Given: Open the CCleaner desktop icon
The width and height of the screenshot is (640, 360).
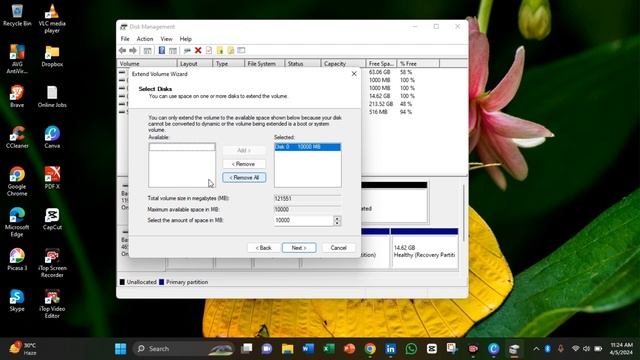Looking at the screenshot, I should (x=17, y=138).
